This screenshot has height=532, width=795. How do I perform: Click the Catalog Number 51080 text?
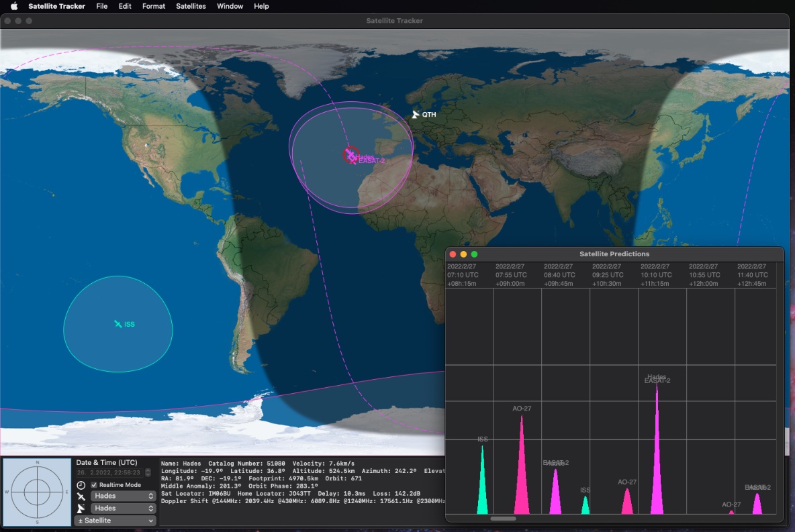(246, 463)
